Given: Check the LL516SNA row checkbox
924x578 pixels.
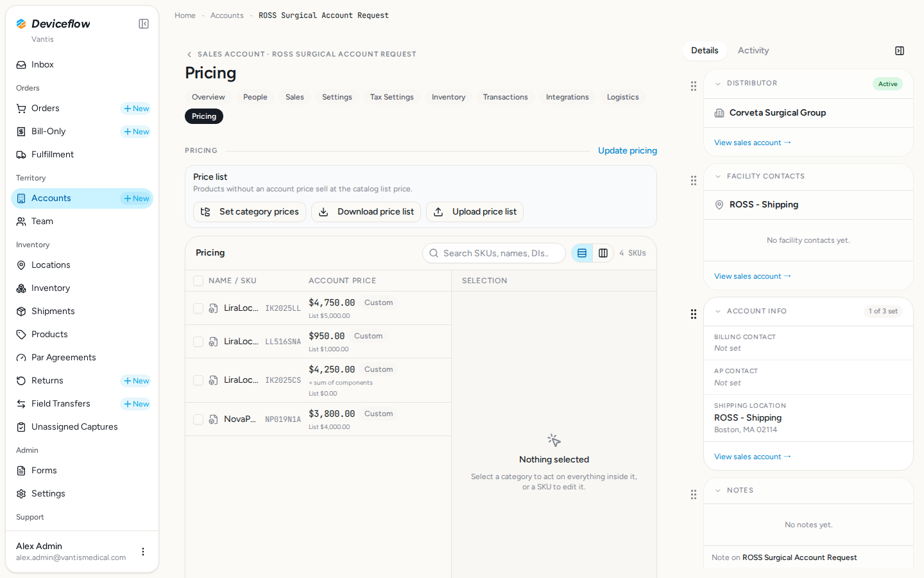Looking at the screenshot, I should click(198, 342).
